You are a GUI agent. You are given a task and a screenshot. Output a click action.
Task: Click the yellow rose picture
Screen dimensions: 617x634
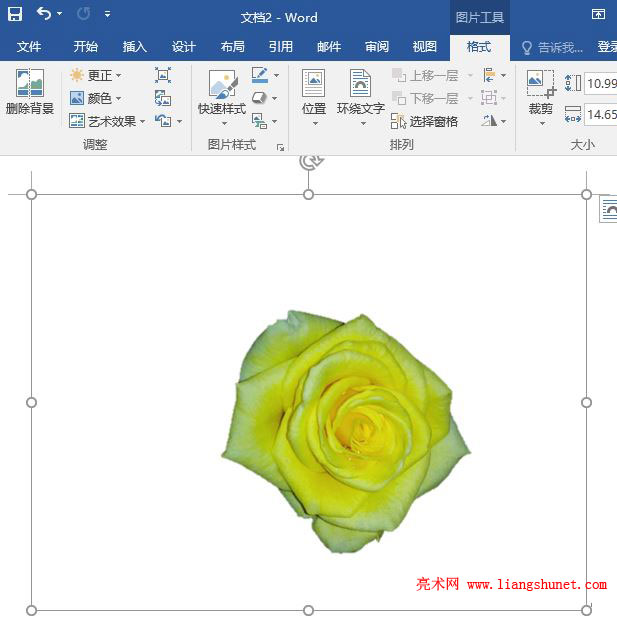click(x=346, y=431)
